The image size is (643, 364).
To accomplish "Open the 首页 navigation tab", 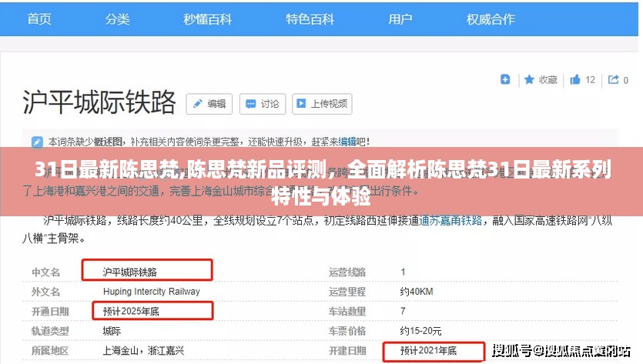I will pyautogui.click(x=39, y=18).
